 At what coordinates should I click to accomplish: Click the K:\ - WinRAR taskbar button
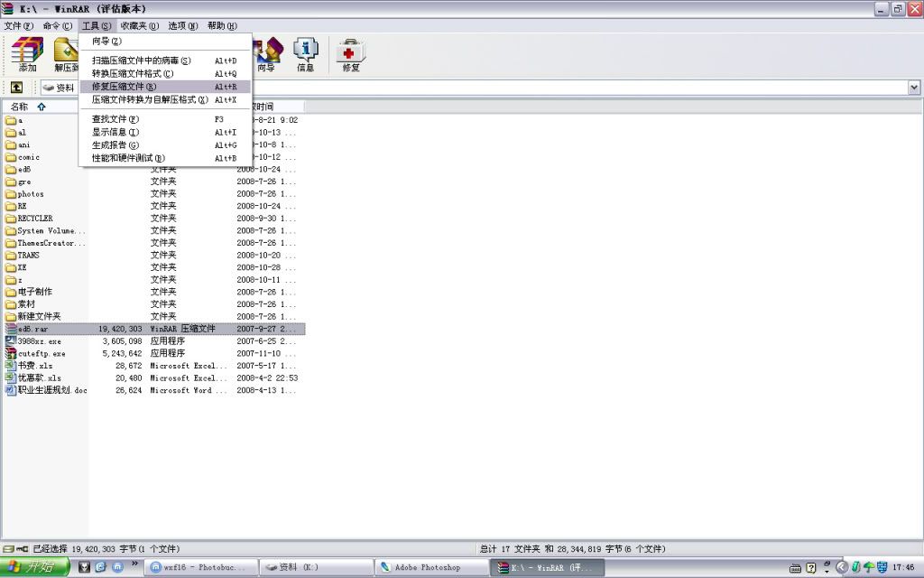pos(547,567)
